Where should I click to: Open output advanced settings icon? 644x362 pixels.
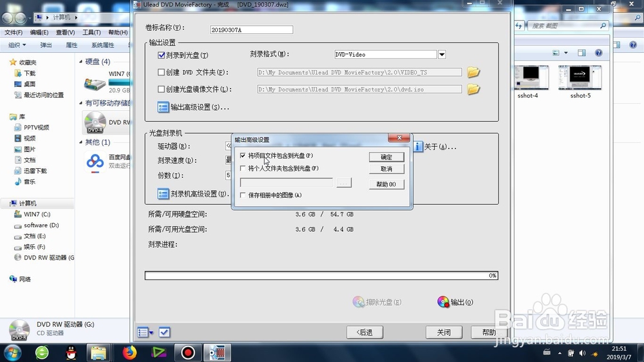pyautogui.click(x=163, y=107)
